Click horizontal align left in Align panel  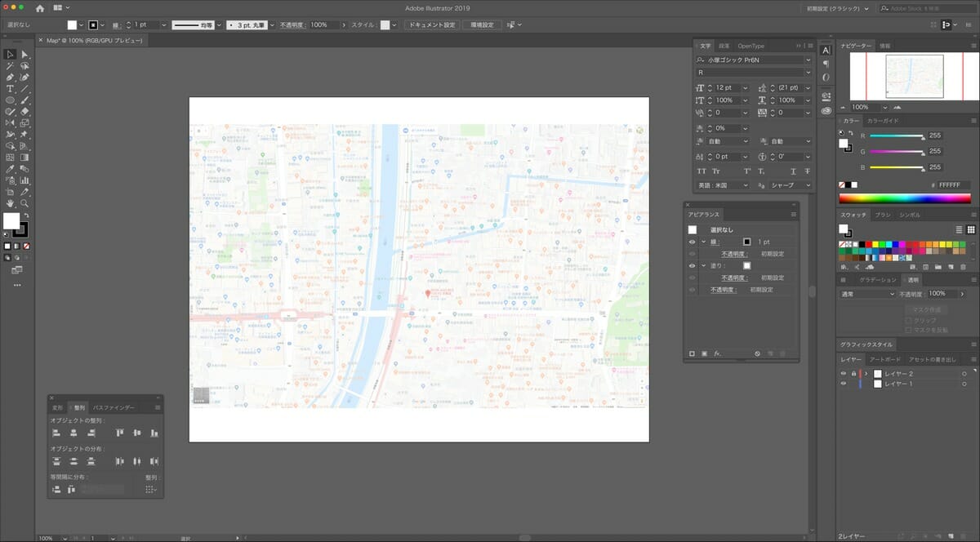pyautogui.click(x=56, y=433)
